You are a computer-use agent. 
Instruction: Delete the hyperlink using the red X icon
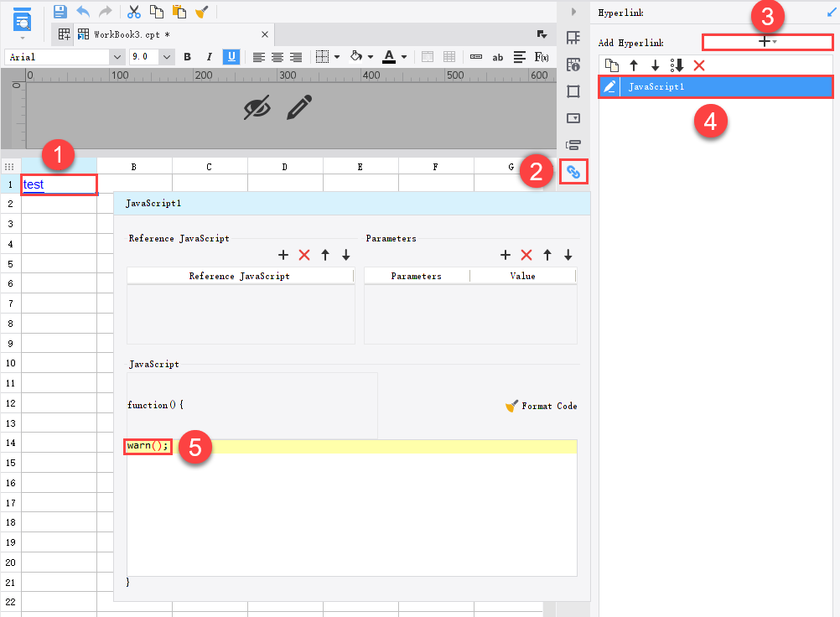click(698, 65)
